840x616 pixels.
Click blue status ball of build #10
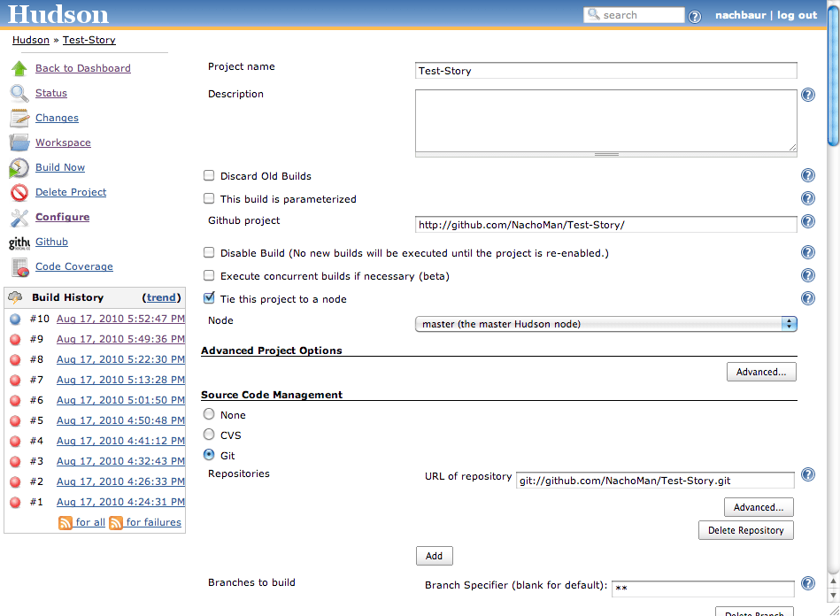pyautogui.click(x=16, y=320)
